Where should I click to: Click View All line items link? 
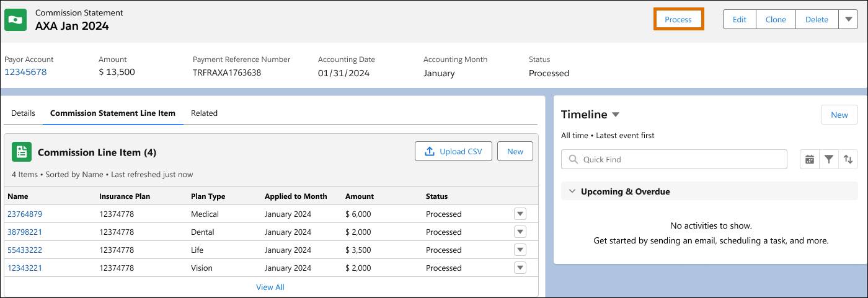tap(270, 287)
